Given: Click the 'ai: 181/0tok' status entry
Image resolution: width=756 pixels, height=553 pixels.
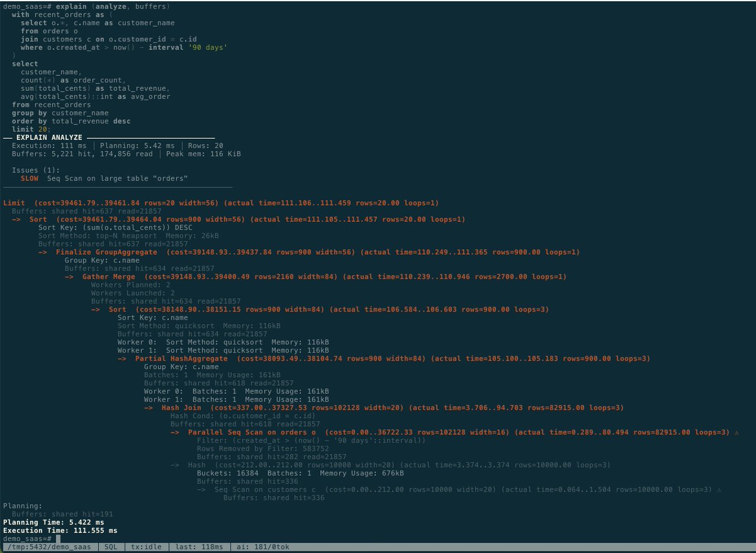Looking at the screenshot, I should tap(263, 547).
